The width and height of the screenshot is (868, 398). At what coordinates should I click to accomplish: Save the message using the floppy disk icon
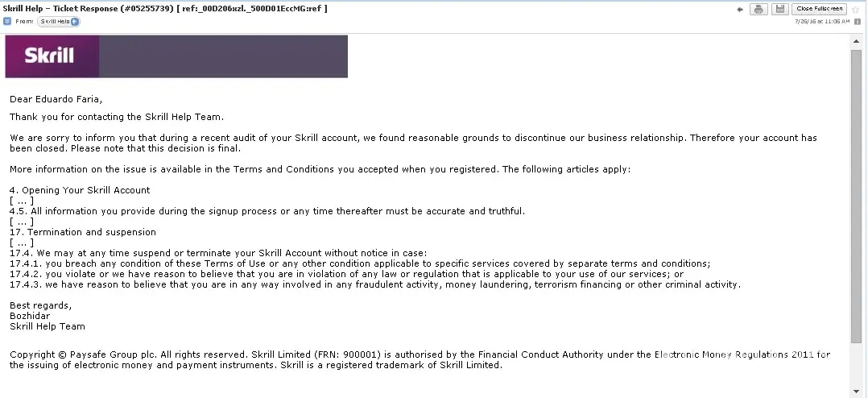(x=779, y=9)
